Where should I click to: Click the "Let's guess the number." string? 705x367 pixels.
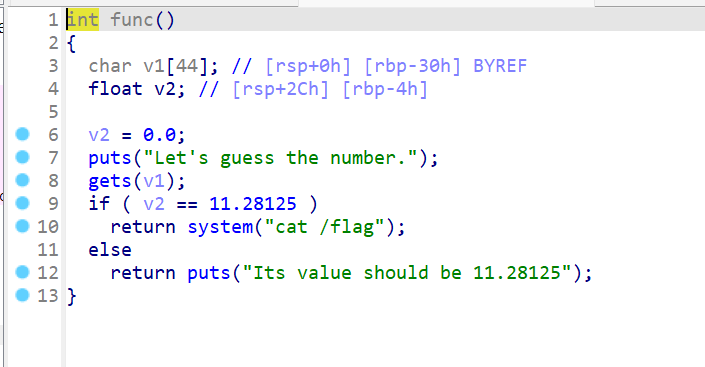[x=281, y=158]
